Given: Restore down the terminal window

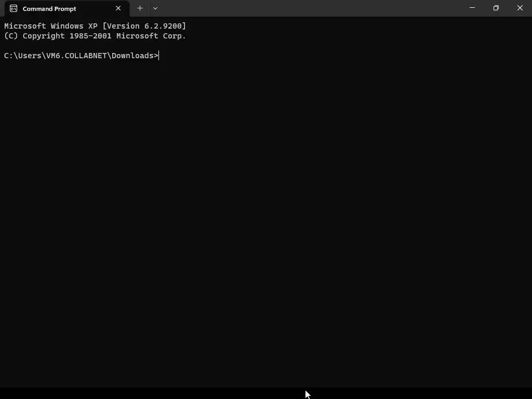Looking at the screenshot, I should (x=496, y=8).
